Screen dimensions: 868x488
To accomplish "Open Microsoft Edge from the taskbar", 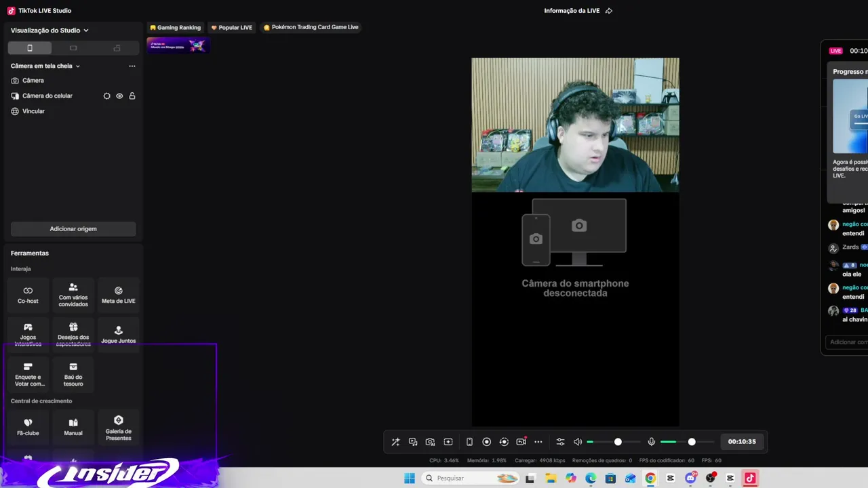I will [x=591, y=479].
